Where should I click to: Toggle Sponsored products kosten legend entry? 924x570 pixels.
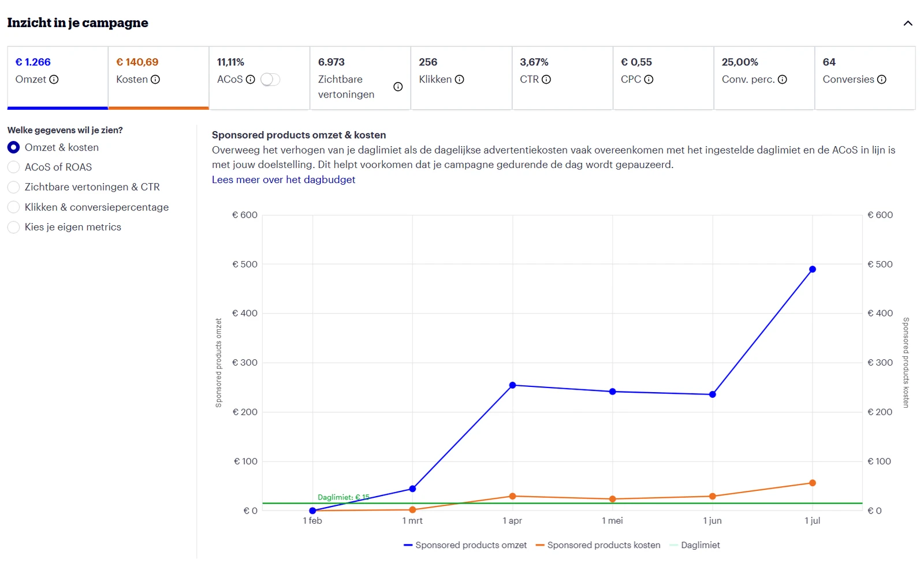click(x=598, y=545)
